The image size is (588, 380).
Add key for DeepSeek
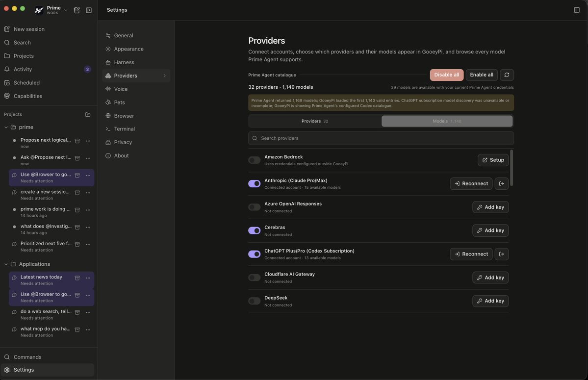pyautogui.click(x=490, y=301)
